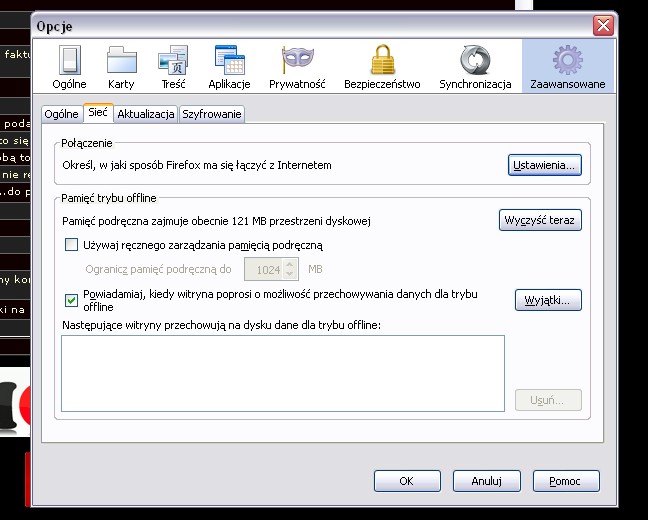This screenshot has height=520, width=648.
Task: Open the Aktualizacja tab
Action: coord(146,115)
